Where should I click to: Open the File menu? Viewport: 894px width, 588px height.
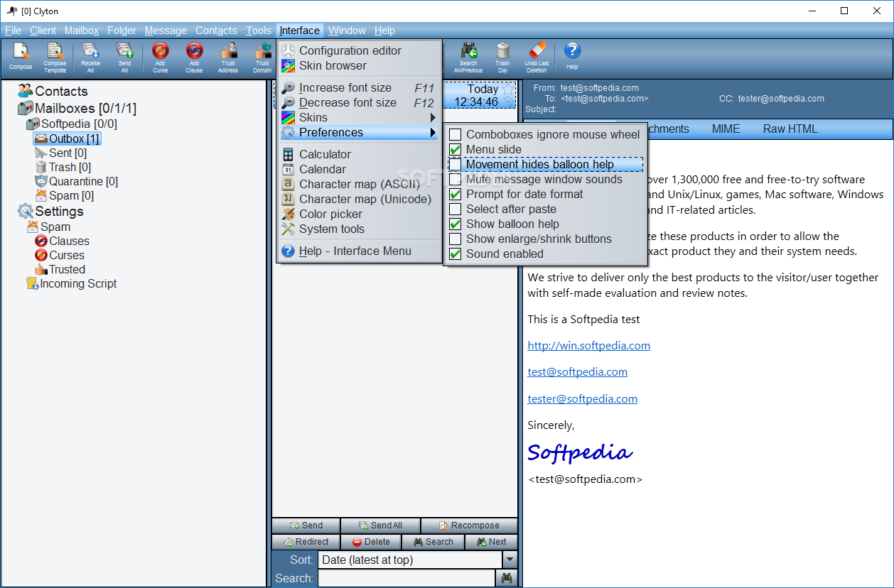(x=13, y=31)
